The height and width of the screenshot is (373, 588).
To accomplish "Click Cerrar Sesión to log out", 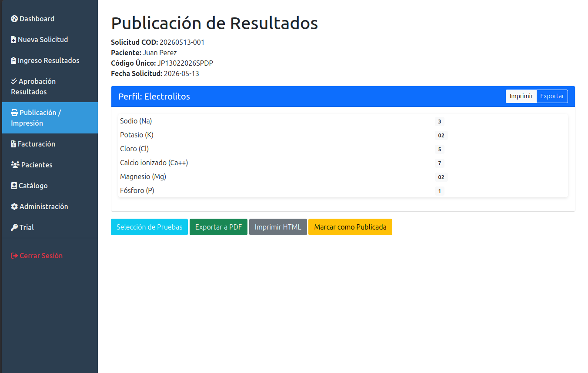I will coord(50,256).
